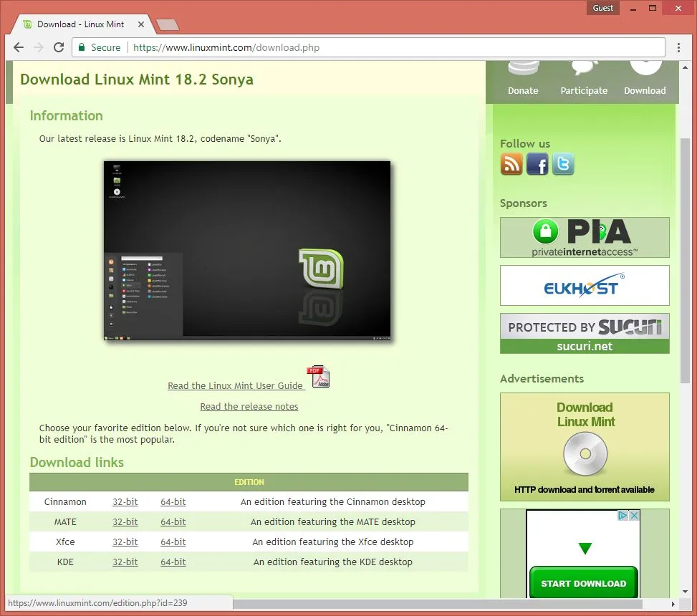Click the Facebook follow icon
Viewport: 697px width, 616px height.
537,164
